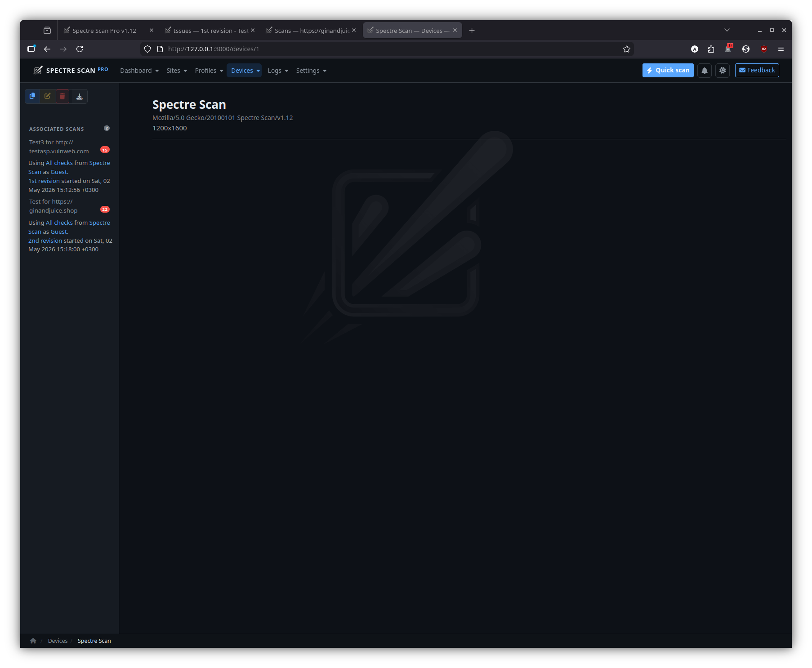Screen dimensions: 812x668
Task: Click the 1200x1600 resolution text
Action: coord(170,128)
